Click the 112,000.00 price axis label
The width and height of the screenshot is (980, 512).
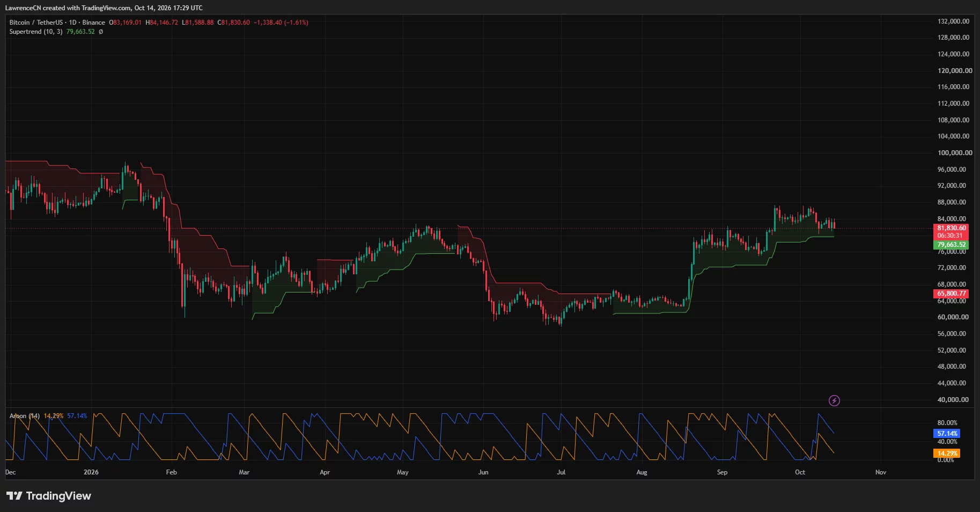coord(953,104)
